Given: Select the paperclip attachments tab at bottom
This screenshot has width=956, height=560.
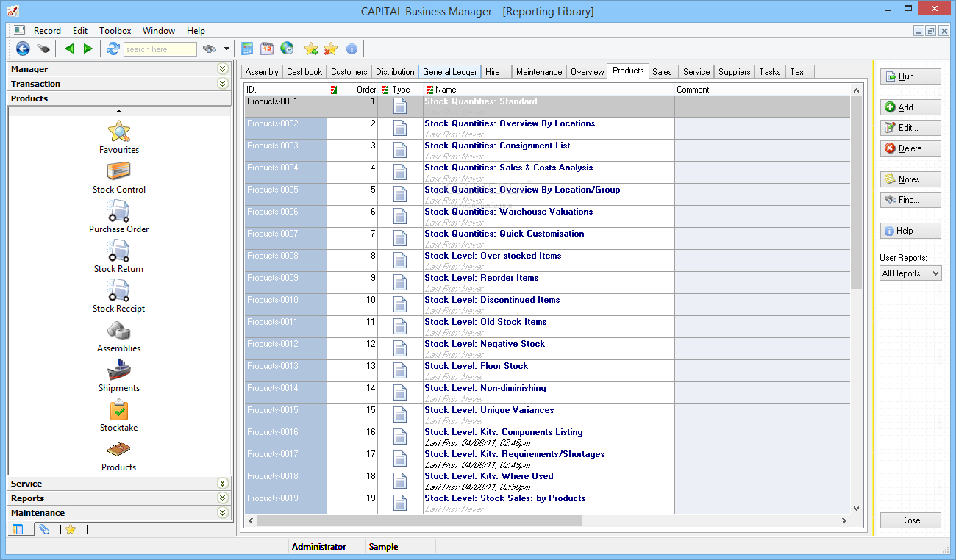Looking at the screenshot, I should point(44,529).
